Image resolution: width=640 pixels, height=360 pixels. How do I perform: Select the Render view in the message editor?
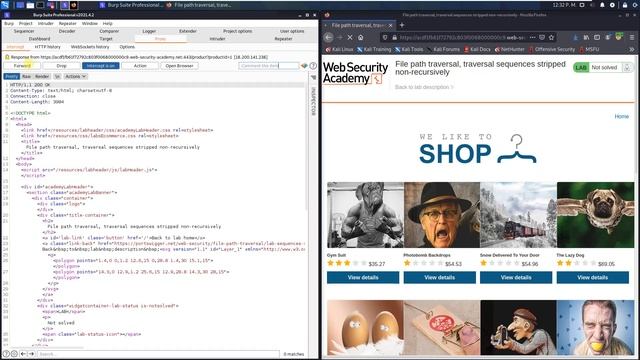tap(42, 77)
